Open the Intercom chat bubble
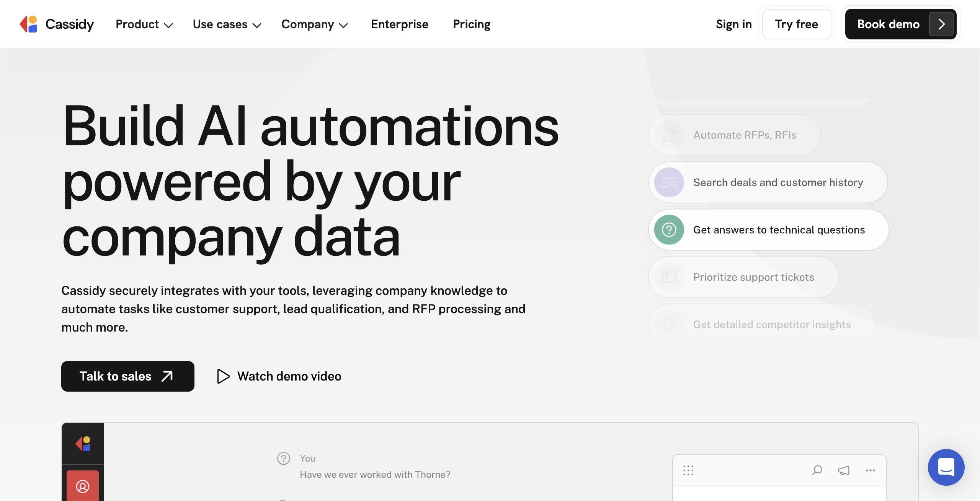The height and width of the screenshot is (501, 980). click(946, 467)
